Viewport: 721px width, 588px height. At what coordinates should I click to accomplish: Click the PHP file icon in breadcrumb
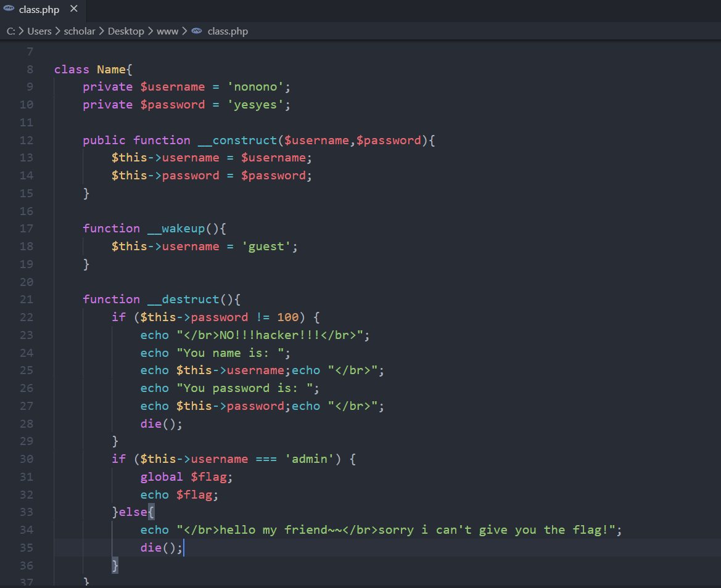click(x=197, y=31)
